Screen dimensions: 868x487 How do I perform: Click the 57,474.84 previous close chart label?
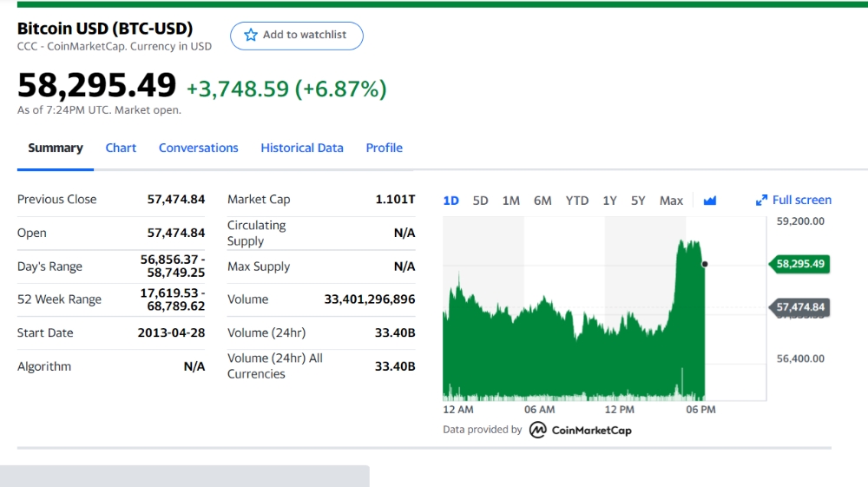pos(799,306)
